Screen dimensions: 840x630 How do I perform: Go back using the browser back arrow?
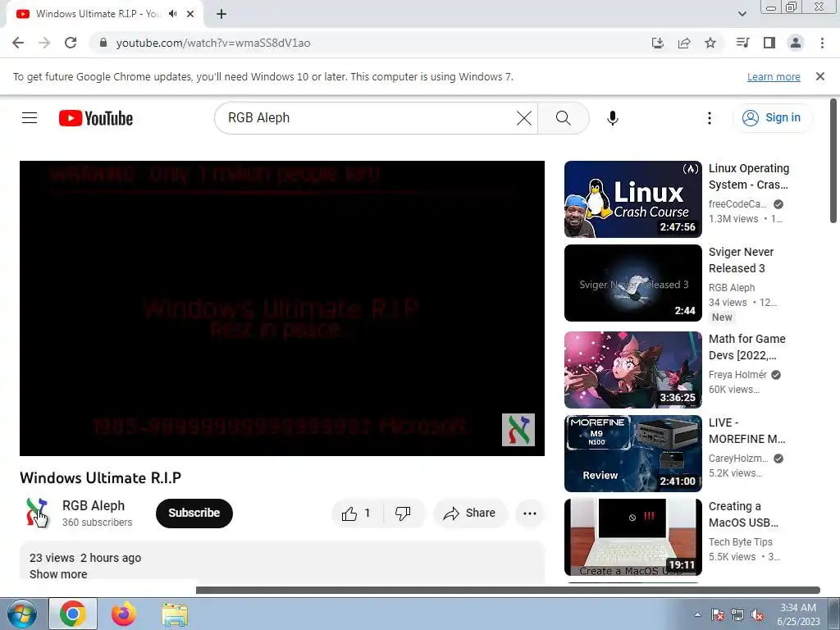click(18, 43)
